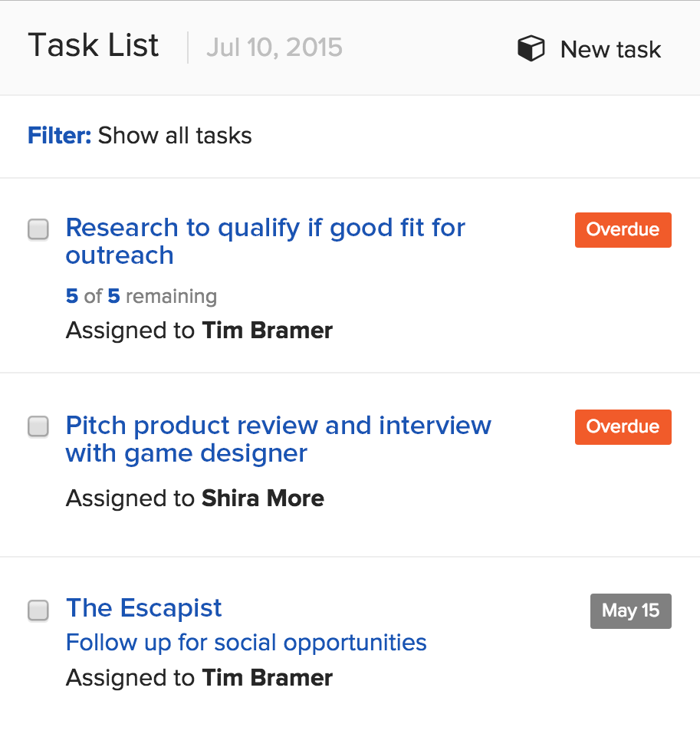Click the blue Filter label

[x=59, y=136]
